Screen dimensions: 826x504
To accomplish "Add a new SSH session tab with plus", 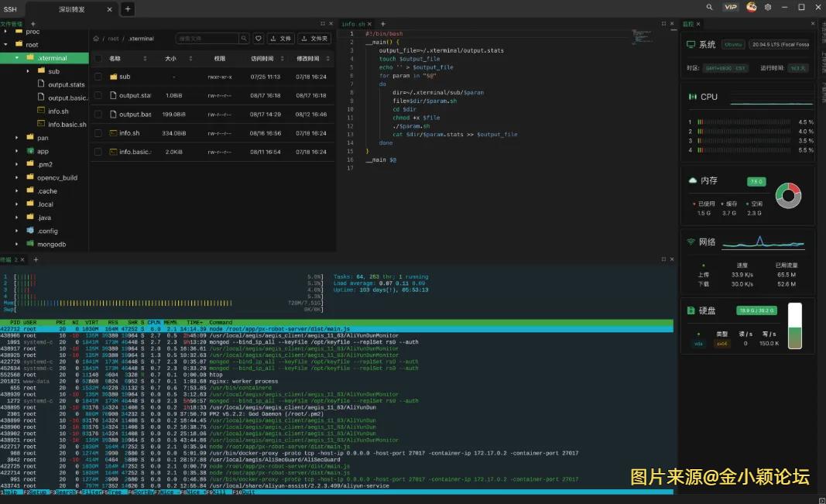I will tap(128, 9).
